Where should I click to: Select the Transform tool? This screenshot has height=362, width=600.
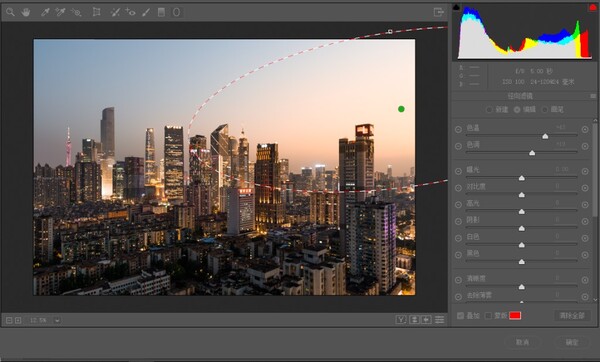tap(96, 12)
